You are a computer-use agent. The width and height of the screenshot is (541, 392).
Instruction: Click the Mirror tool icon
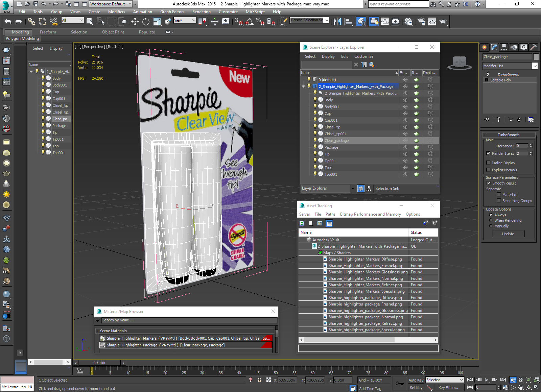tap(337, 22)
